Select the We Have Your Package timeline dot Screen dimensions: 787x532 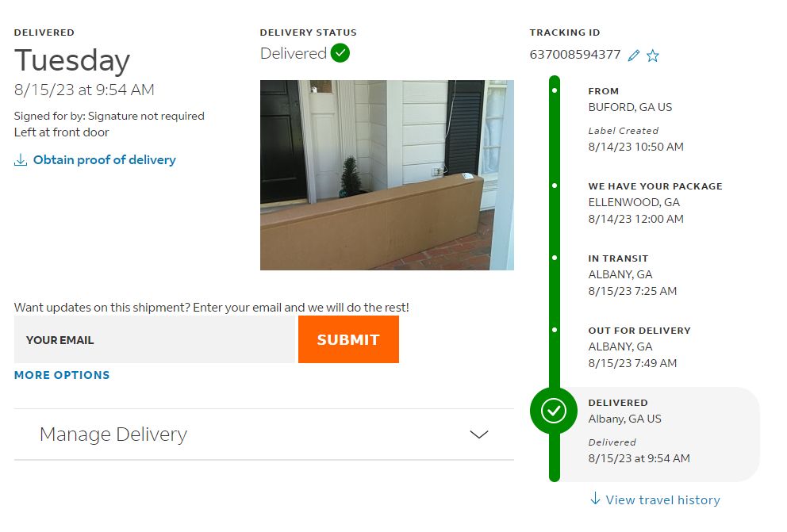coord(554,186)
